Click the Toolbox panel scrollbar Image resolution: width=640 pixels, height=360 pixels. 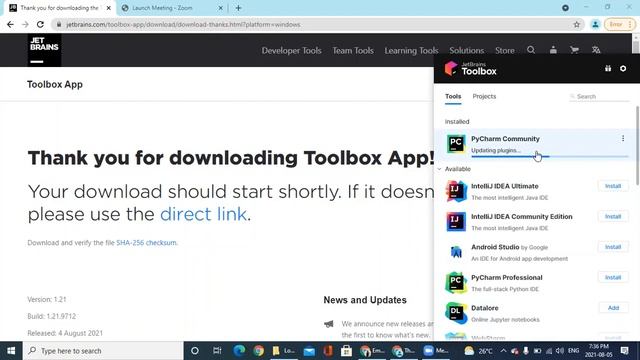[x=637, y=145]
